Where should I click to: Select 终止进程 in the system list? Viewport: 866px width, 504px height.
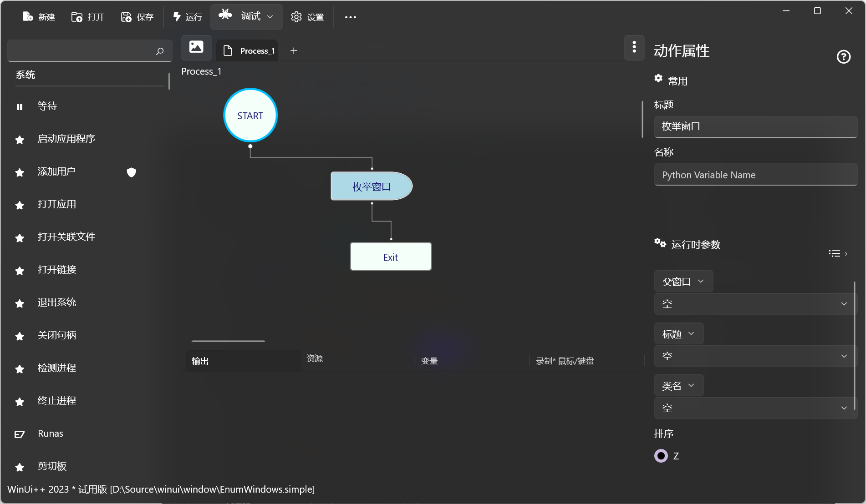[x=57, y=401]
